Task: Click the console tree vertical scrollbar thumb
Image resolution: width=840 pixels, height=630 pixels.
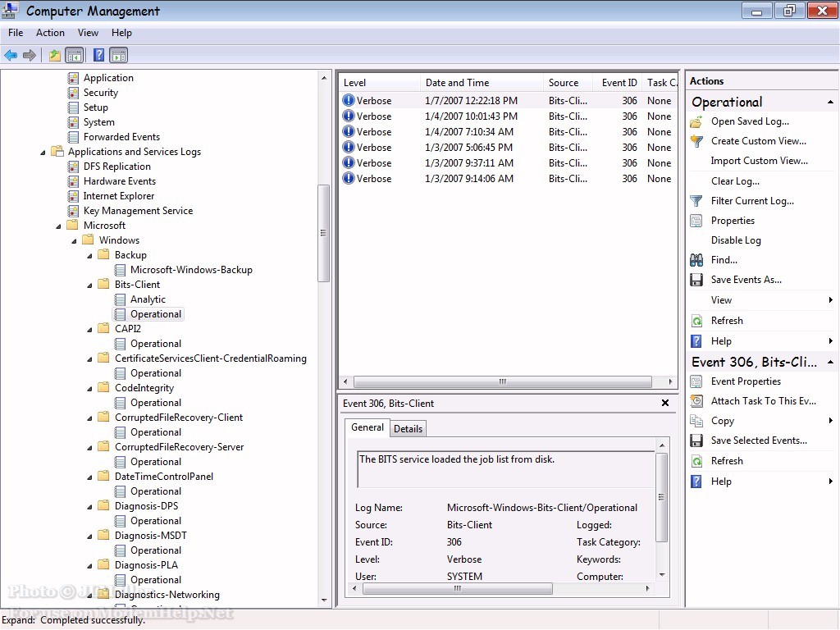Action: tap(323, 233)
